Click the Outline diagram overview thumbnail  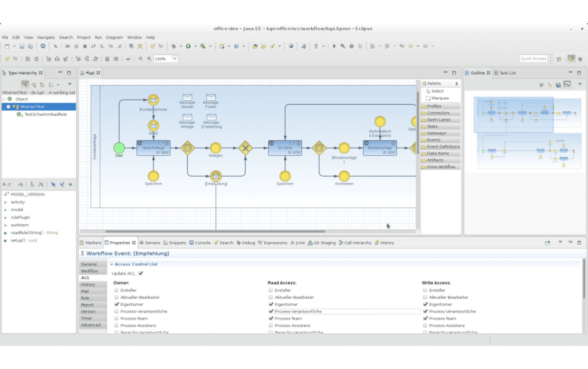[528, 133]
